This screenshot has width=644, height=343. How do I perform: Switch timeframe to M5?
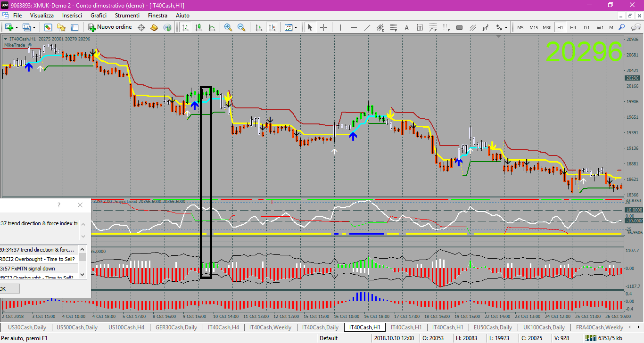pyautogui.click(x=520, y=27)
